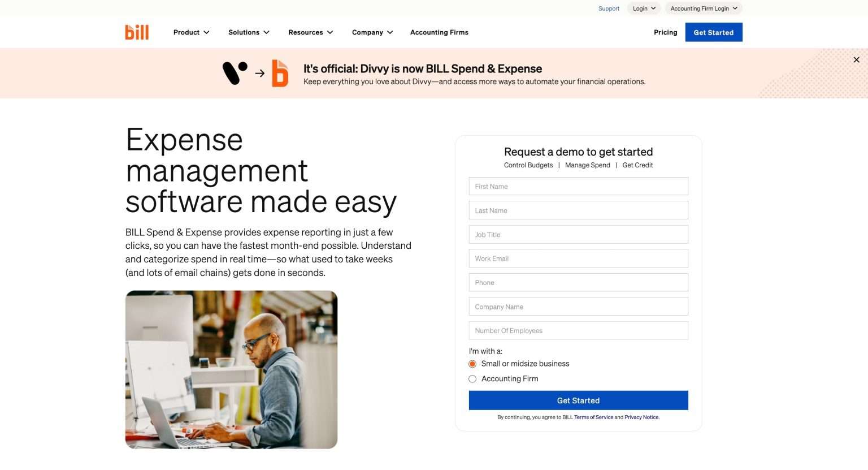This screenshot has height=470, width=868.
Task: Select the Accounting Firm option
Action: 472,378
